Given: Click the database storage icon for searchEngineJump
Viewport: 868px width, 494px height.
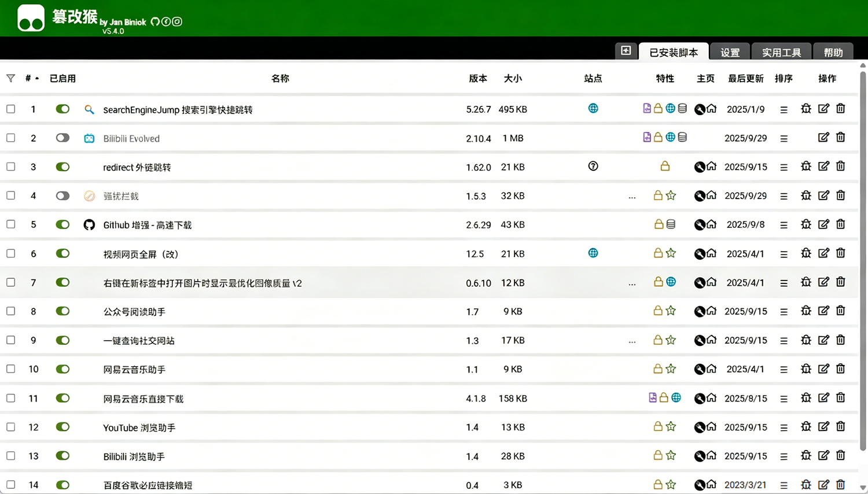Looking at the screenshot, I should tap(682, 108).
